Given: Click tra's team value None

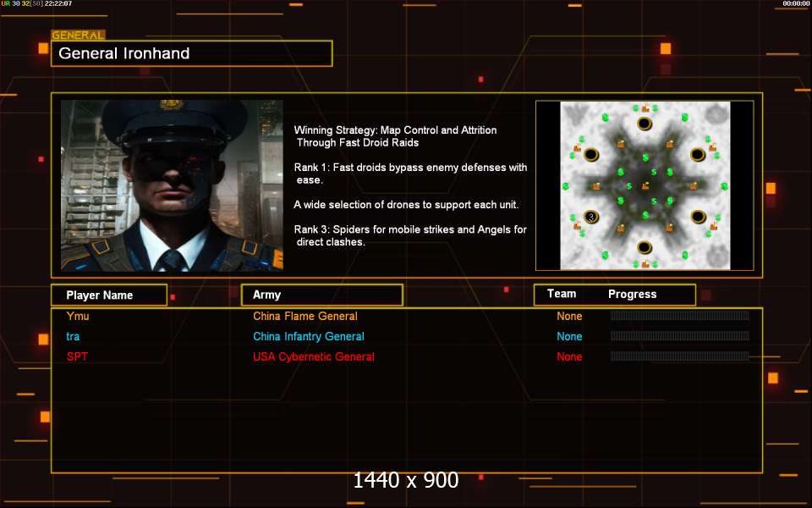Looking at the screenshot, I should (x=569, y=336).
